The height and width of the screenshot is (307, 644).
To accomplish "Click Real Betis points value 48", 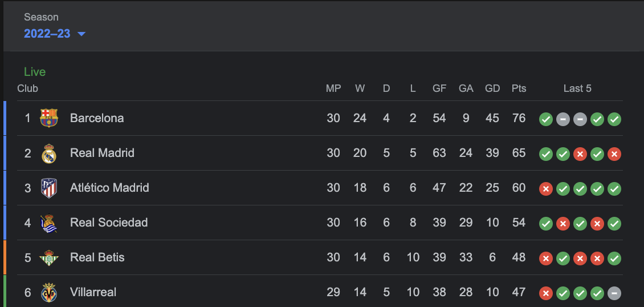I will pyautogui.click(x=519, y=257).
